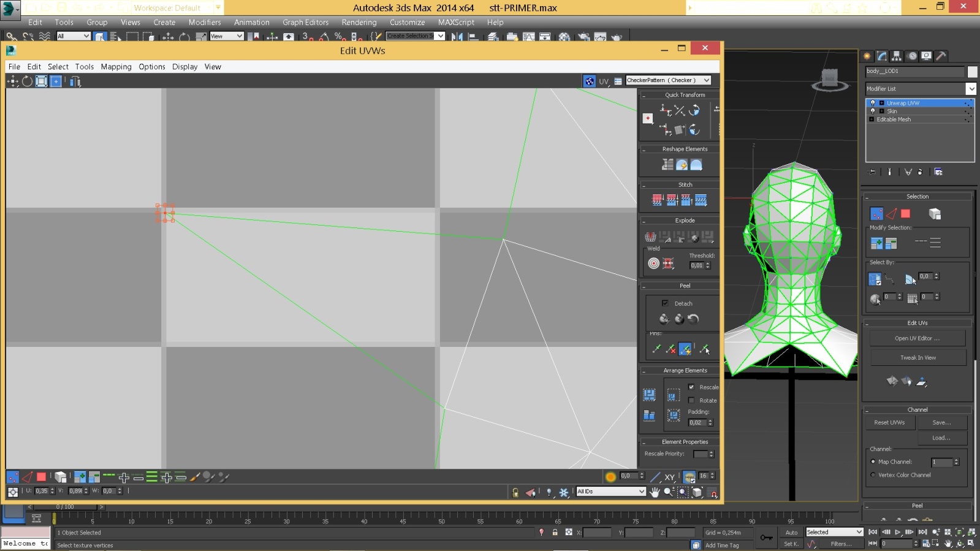Viewport: 980px width, 551px height.
Task: Click the Reset Peel icon
Action: (693, 319)
